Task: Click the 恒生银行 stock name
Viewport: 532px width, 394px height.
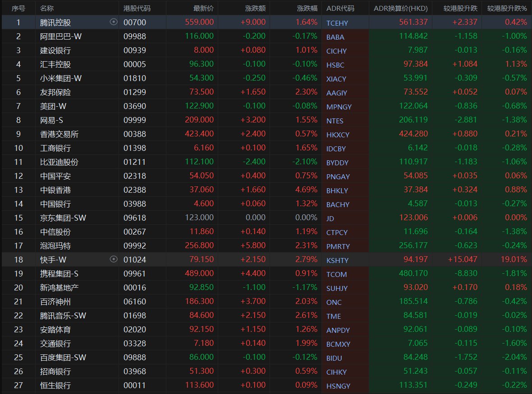Action: coord(55,385)
